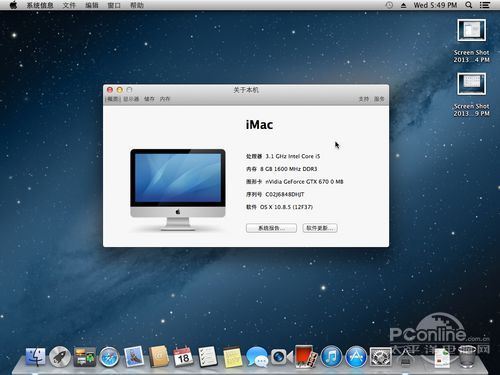Open the Apple menu
The width and height of the screenshot is (500, 375).
(x=13, y=5)
